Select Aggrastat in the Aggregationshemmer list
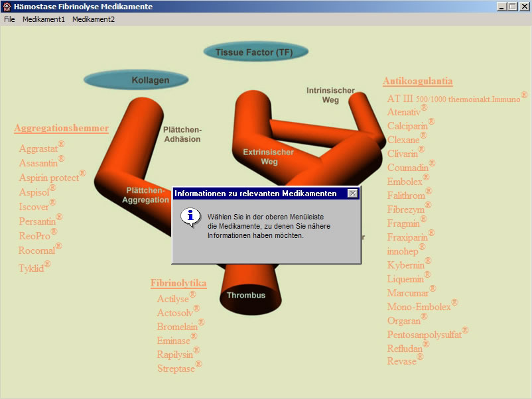The height and width of the screenshot is (399, 532). pos(41,148)
